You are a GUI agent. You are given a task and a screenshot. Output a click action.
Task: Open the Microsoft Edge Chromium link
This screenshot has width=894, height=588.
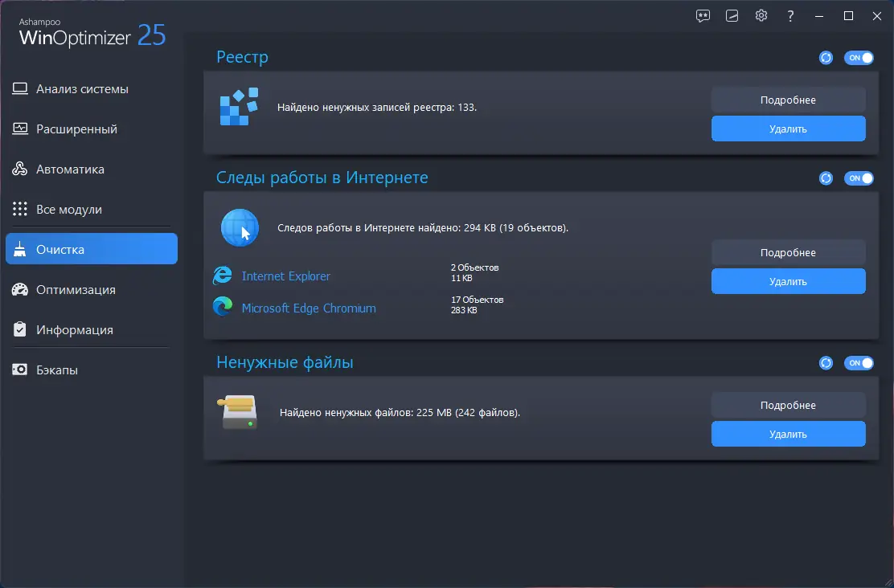click(x=309, y=308)
